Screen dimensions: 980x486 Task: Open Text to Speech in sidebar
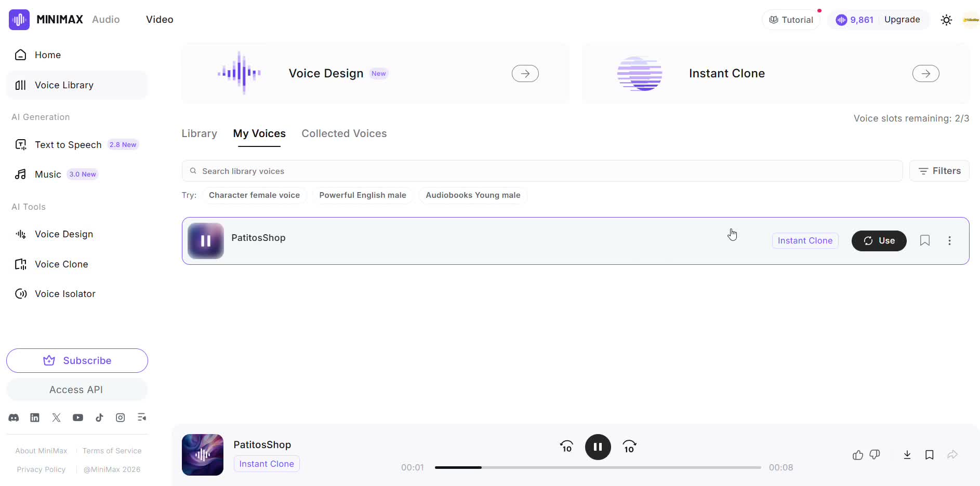click(x=77, y=145)
